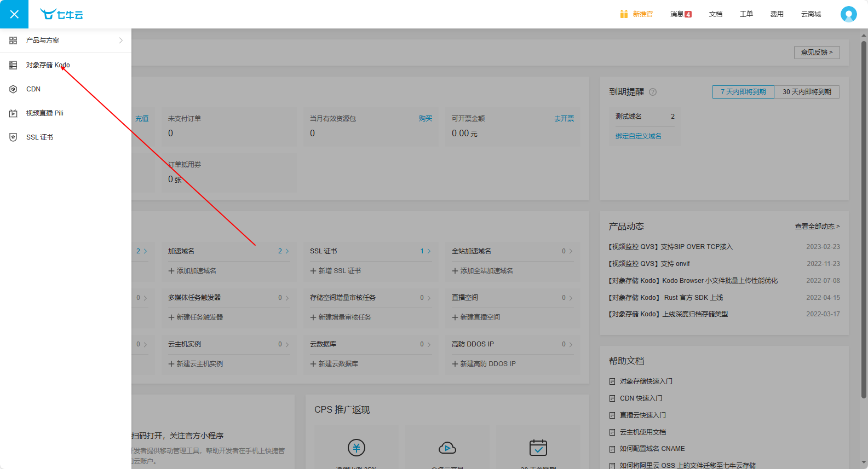Open the user avatar in header
This screenshot has height=469, width=868.
848,14
